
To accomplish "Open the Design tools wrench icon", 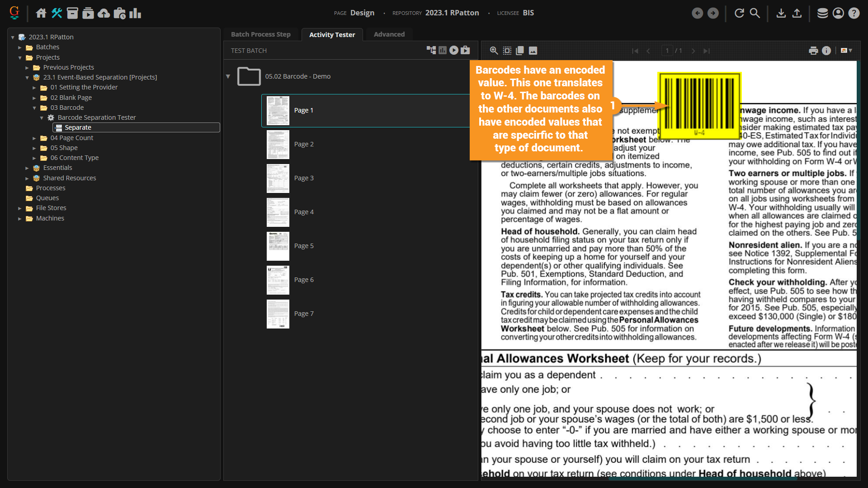I will coord(57,13).
